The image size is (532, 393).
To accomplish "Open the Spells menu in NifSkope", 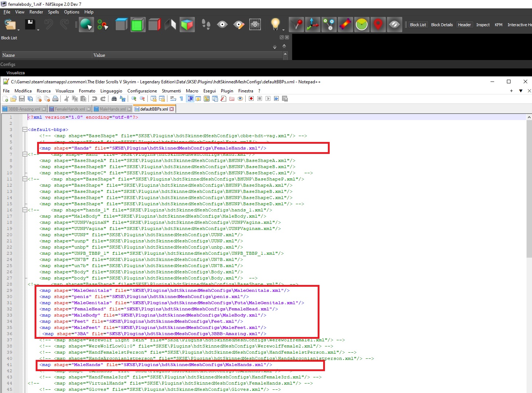I will tap(53, 12).
